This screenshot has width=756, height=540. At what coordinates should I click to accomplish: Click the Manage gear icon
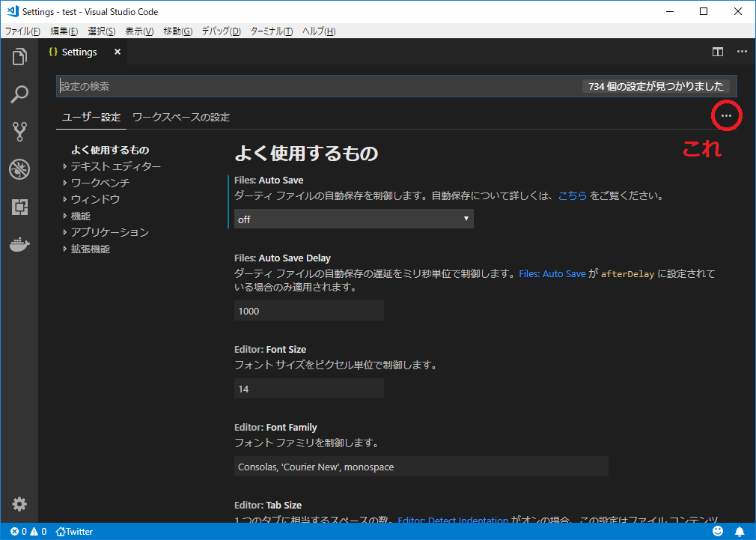click(19, 504)
